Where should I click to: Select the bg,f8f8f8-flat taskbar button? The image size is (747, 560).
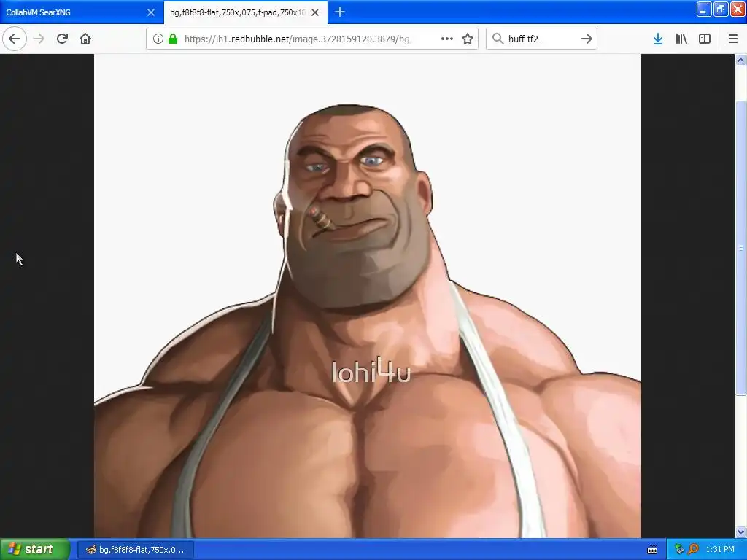click(x=135, y=550)
